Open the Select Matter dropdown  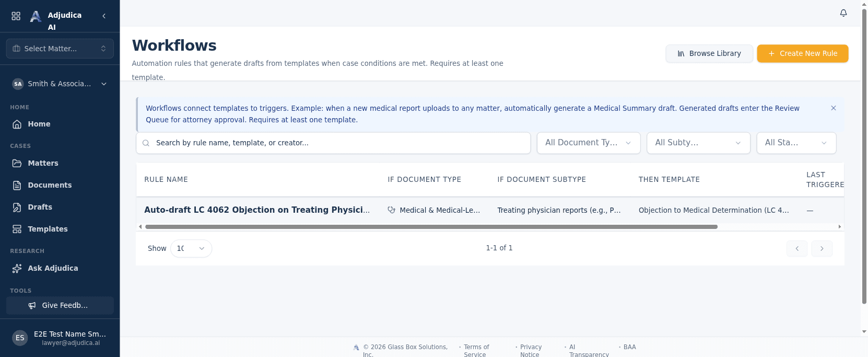tap(60, 49)
